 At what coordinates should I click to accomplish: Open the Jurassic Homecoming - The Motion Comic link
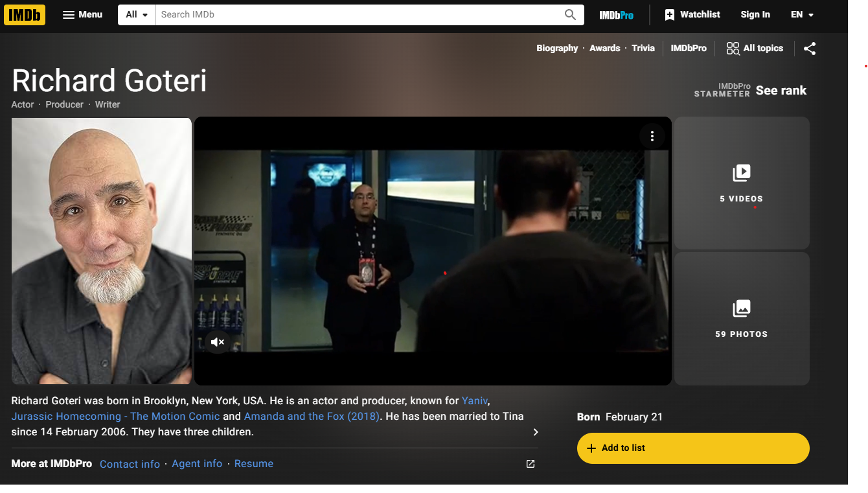[x=115, y=416]
